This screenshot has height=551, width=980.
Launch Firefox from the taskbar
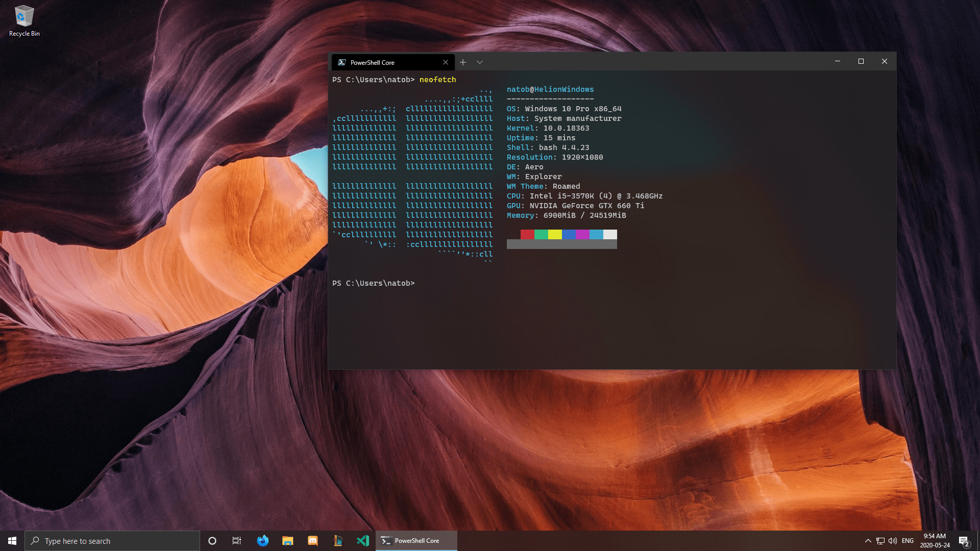[262, 541]
